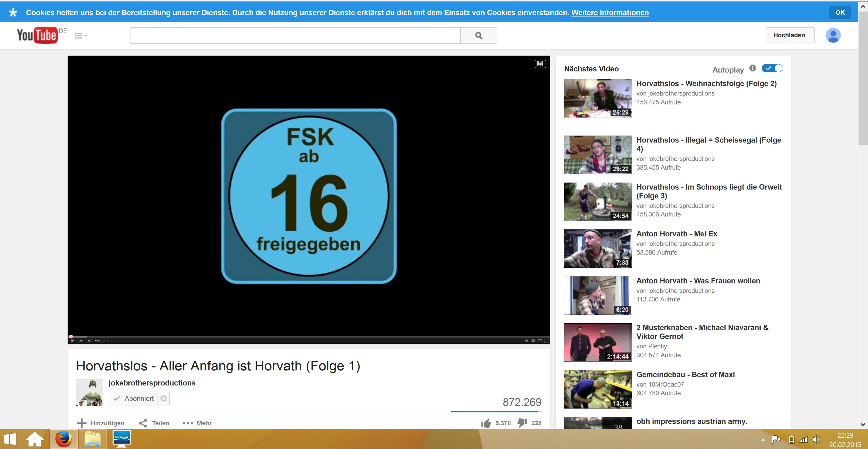Dislike the video with thumbs down
The width and height of the screenshot is (868, 449).
pos(522,422)
